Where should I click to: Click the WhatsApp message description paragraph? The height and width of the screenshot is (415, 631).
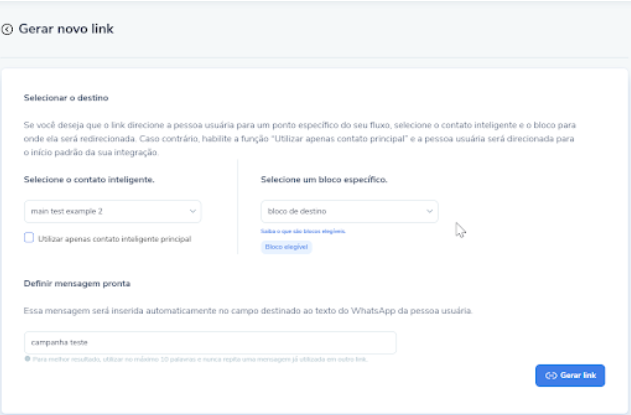248,310
